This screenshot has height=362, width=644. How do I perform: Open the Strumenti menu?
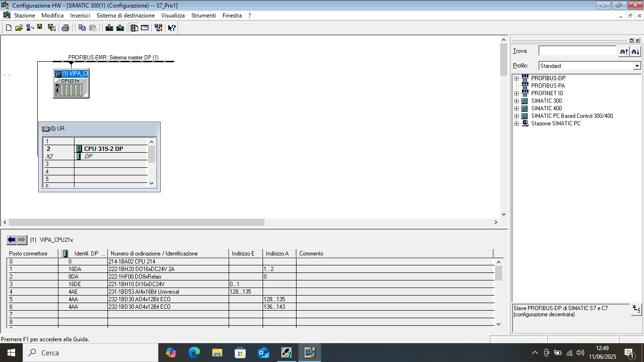[x=204, y=16]
